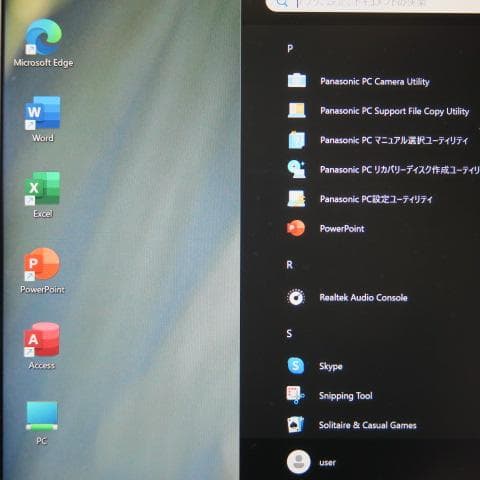Click the Realtek Audio Console icon

coord(296,297)
